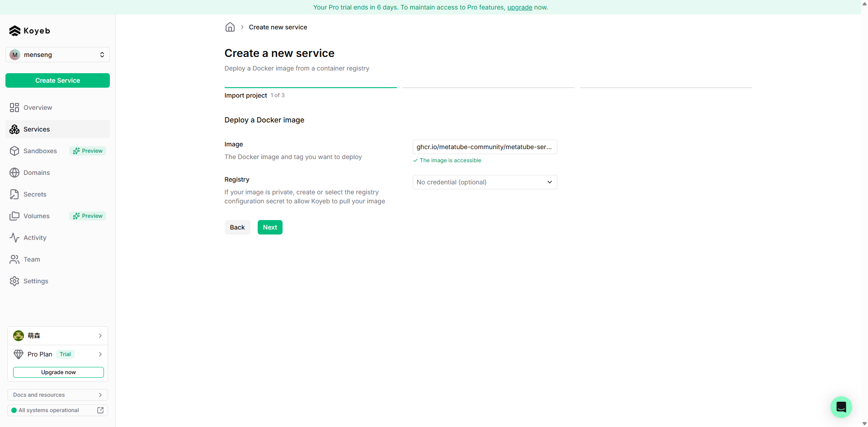Open the chat support bubble

click(841, 407)
